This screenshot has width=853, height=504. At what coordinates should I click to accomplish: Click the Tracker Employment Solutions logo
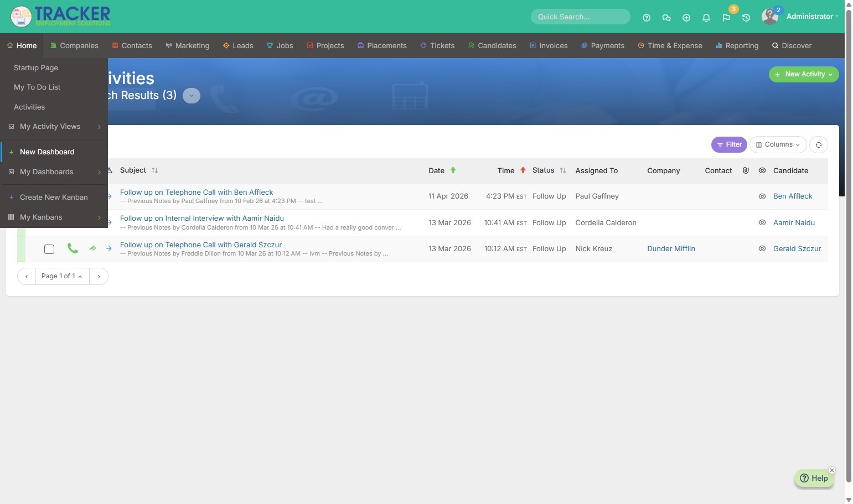(x=61, y=17)
